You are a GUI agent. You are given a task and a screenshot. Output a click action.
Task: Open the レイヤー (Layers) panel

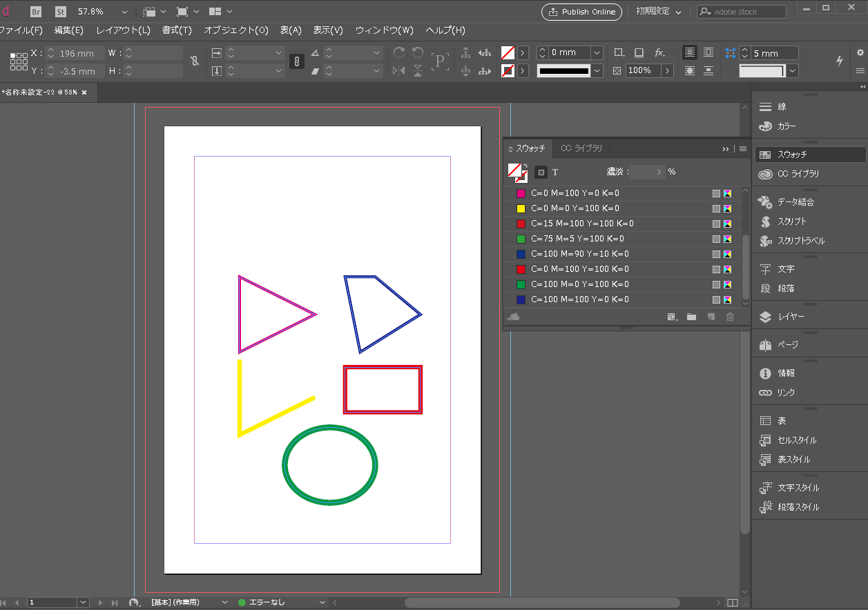tap(809, 317)
